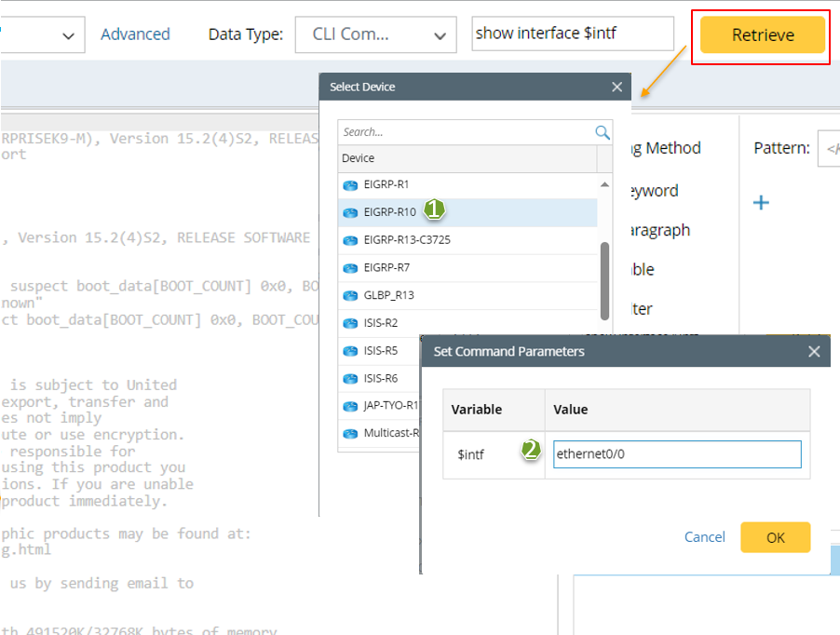
Task: Select the JAP-TYO-R1 device row
Action: pyautogui.click(x=379, y=406)
